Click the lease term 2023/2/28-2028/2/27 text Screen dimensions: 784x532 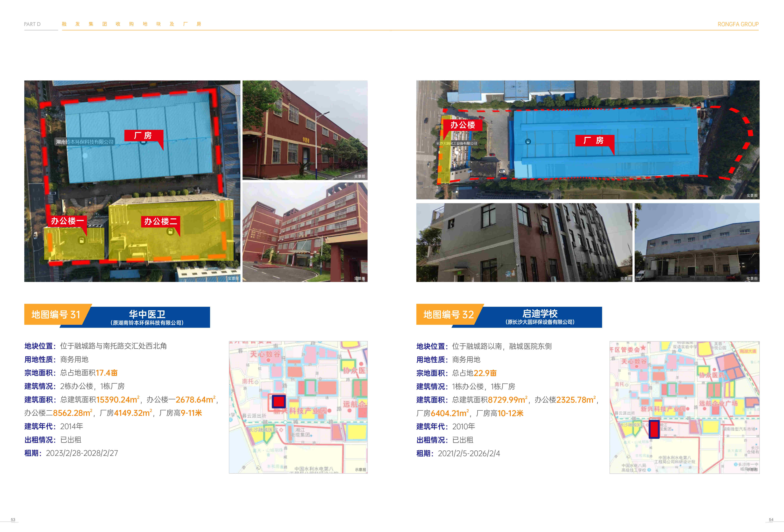82,453
